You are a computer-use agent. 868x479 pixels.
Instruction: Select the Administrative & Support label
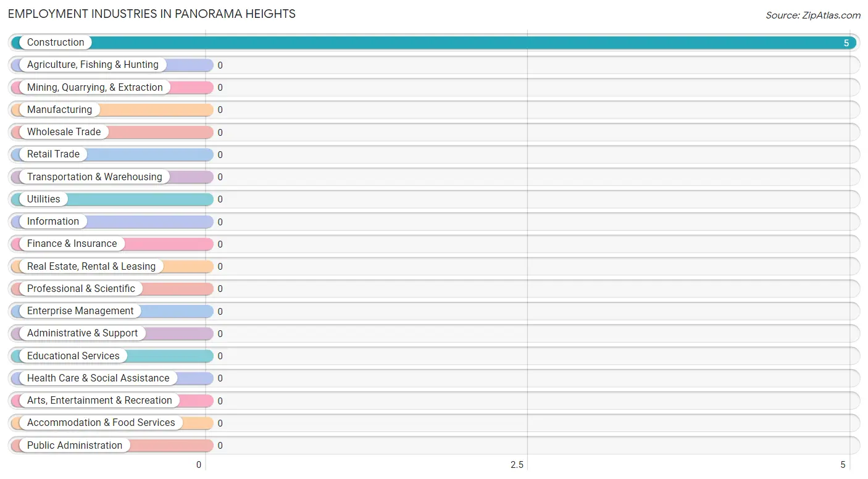(83, 333)
